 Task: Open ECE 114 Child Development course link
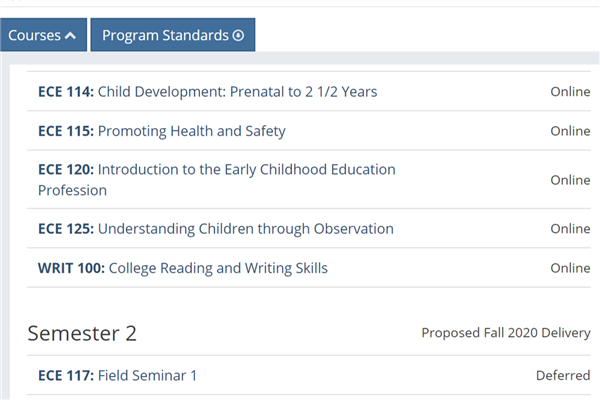click(207, 92)
